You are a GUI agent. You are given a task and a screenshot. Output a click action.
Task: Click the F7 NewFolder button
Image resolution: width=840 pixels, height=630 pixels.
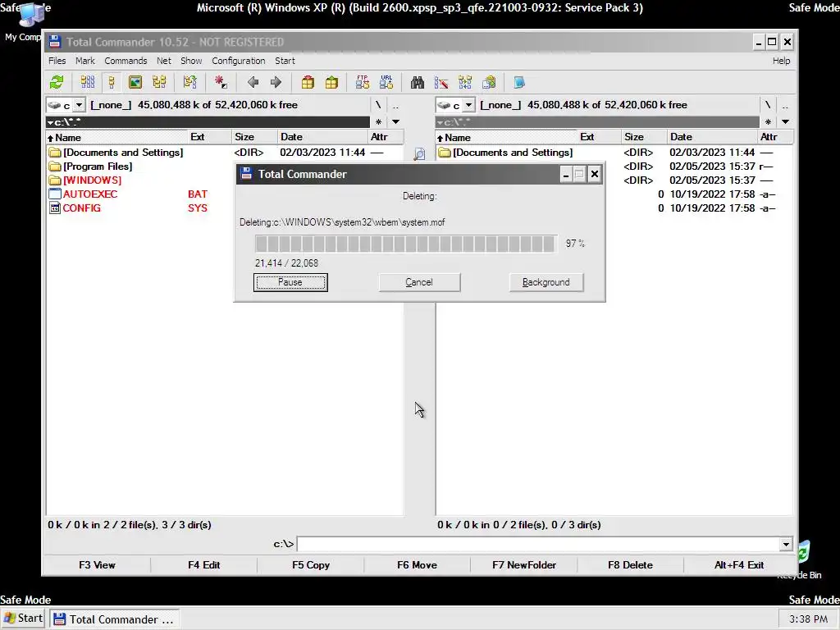click(x=524, y=564)
